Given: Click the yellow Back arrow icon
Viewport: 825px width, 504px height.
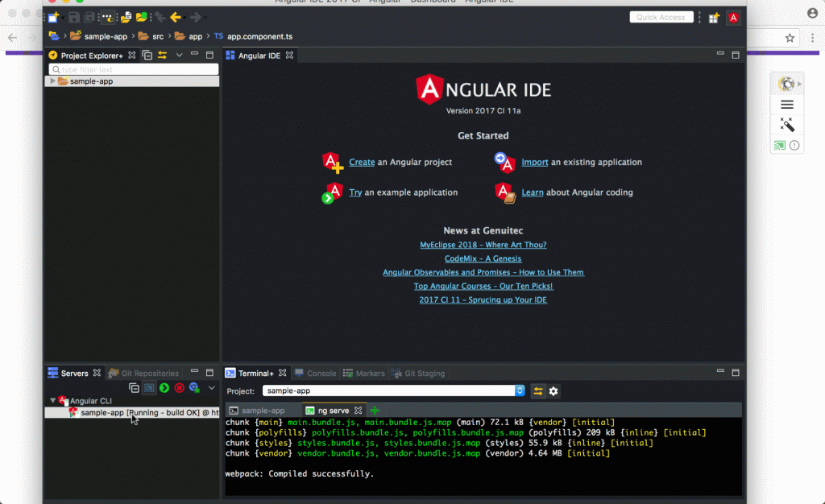Looking at the screenshot, I should point(175,18).
